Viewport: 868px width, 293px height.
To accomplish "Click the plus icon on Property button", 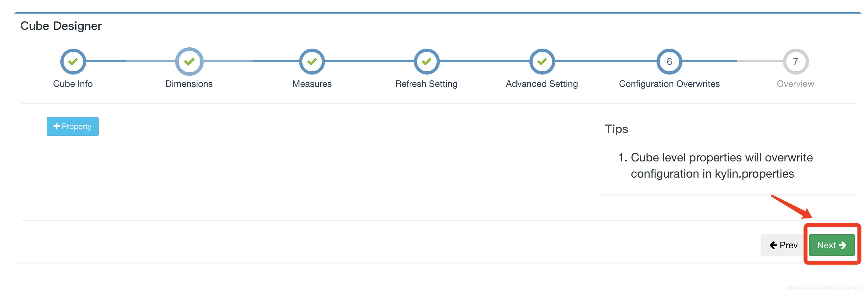I will (x=56, y=126).
